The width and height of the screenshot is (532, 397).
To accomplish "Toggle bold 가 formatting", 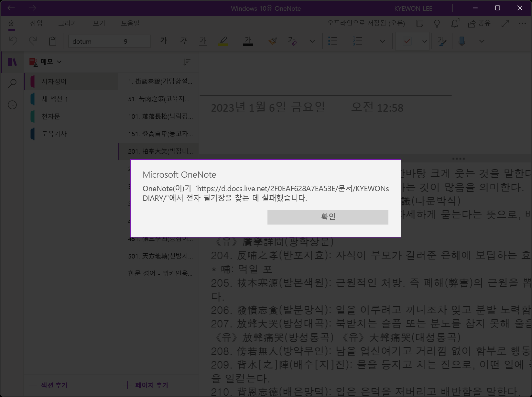I will [x=164, y=41].
